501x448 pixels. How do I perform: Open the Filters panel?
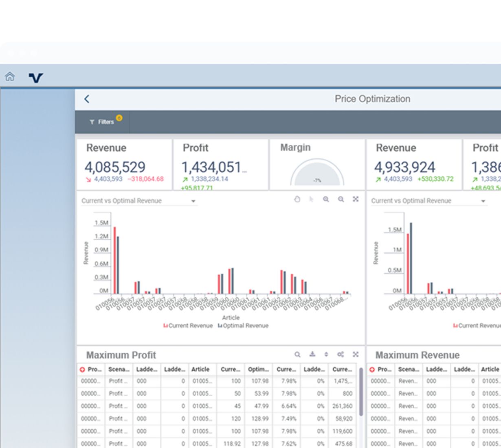(102, 122)
